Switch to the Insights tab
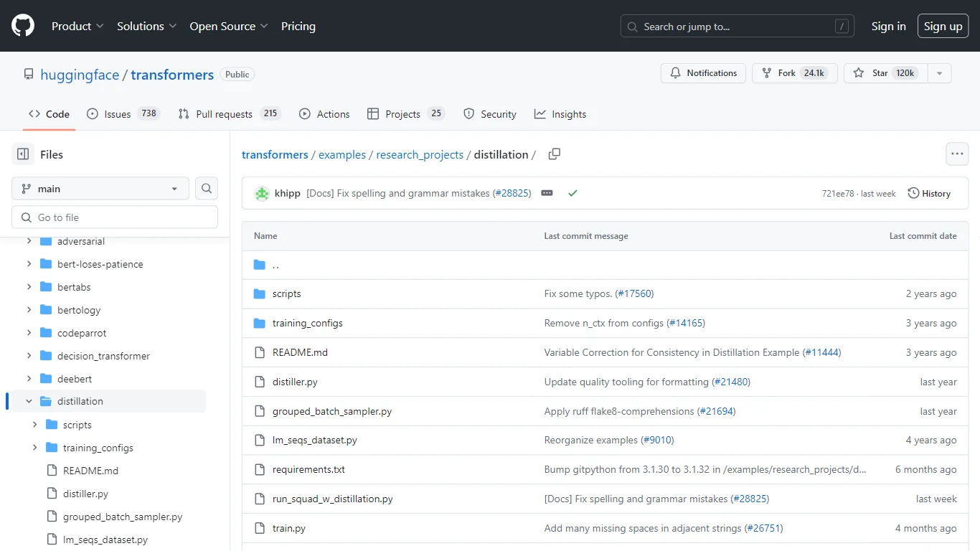Screen dimensions: 980x551 [560, 114]
